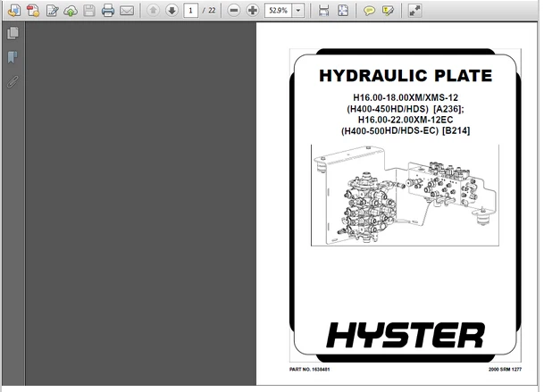Screen dimensions: 544x392
Task: Click the PART NO. 1638481 text
Action: tap(309, 370)
